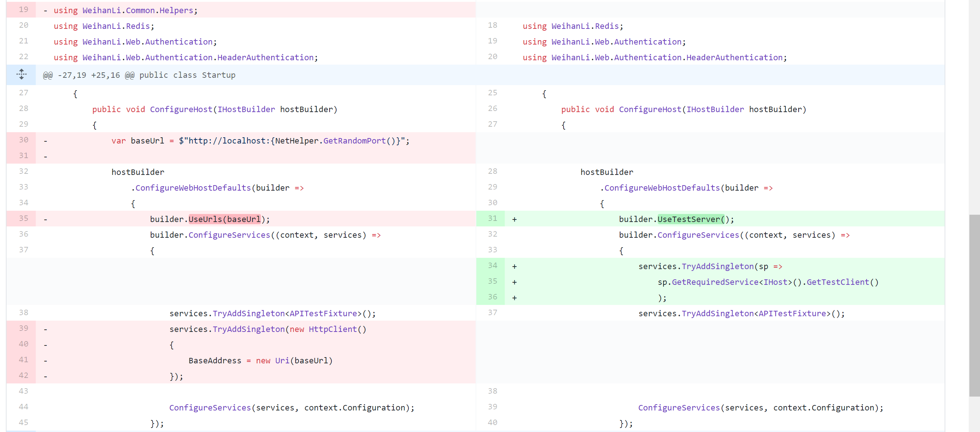Select the BaseAddress = new Uri(baseUrl) deletion

(x=261, y=360)
